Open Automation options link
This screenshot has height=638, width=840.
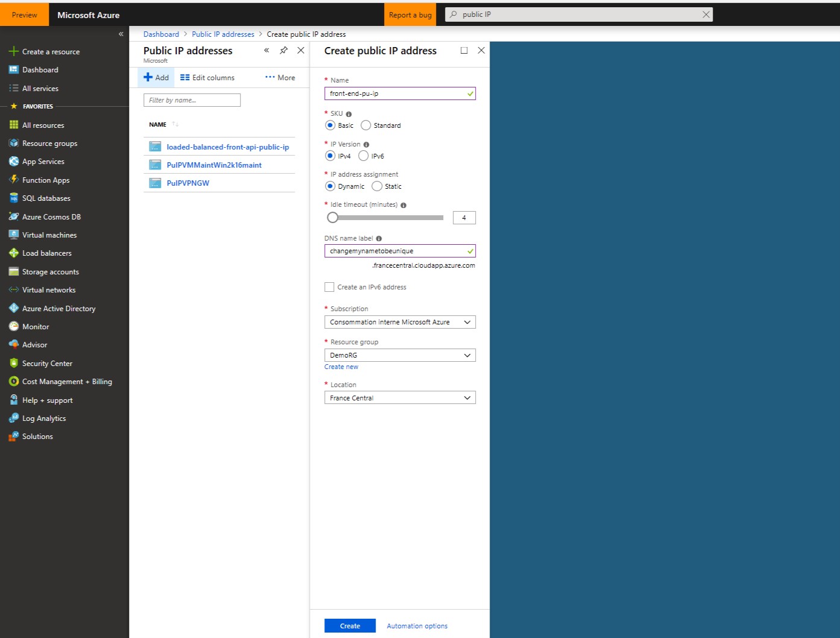tap(417, 626)
